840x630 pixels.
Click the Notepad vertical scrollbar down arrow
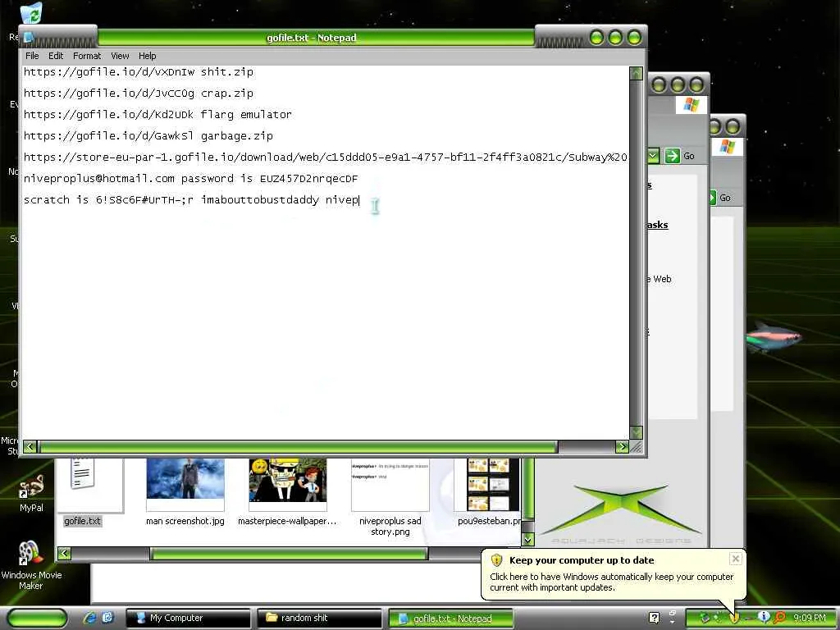coord(636,432)
